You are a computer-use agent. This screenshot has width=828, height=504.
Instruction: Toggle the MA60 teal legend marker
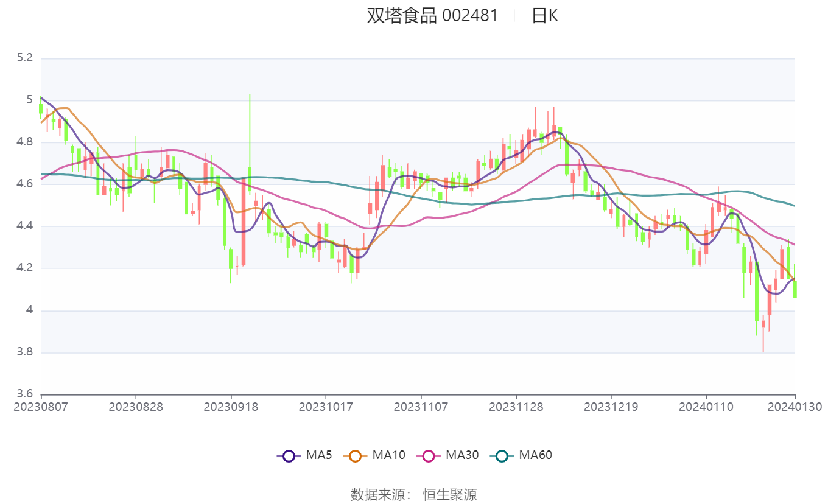[x=502, y=455]
